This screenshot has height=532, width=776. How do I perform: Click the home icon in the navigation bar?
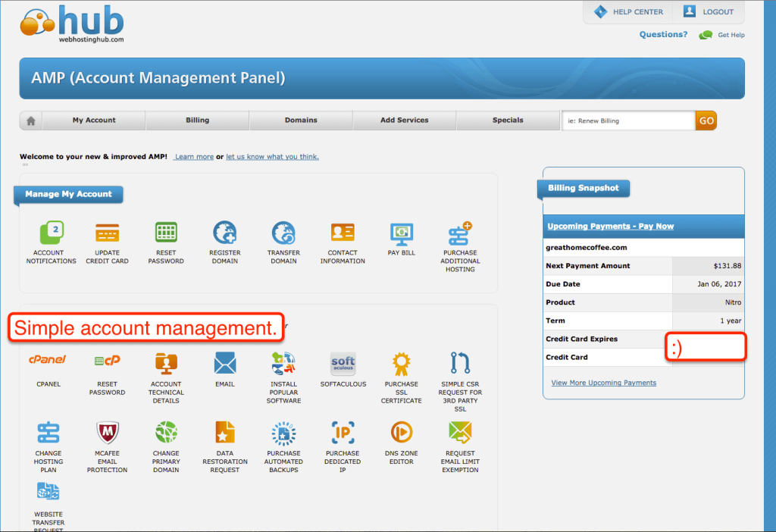[30, 120]
